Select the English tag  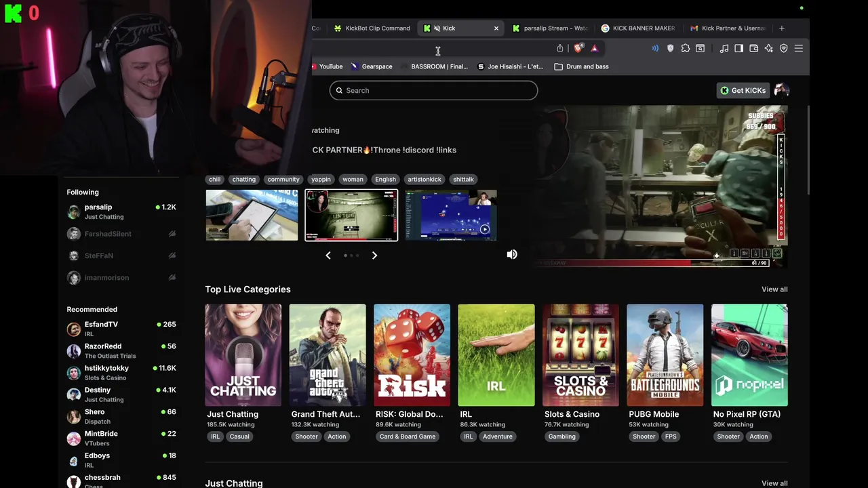coord(385,180)
